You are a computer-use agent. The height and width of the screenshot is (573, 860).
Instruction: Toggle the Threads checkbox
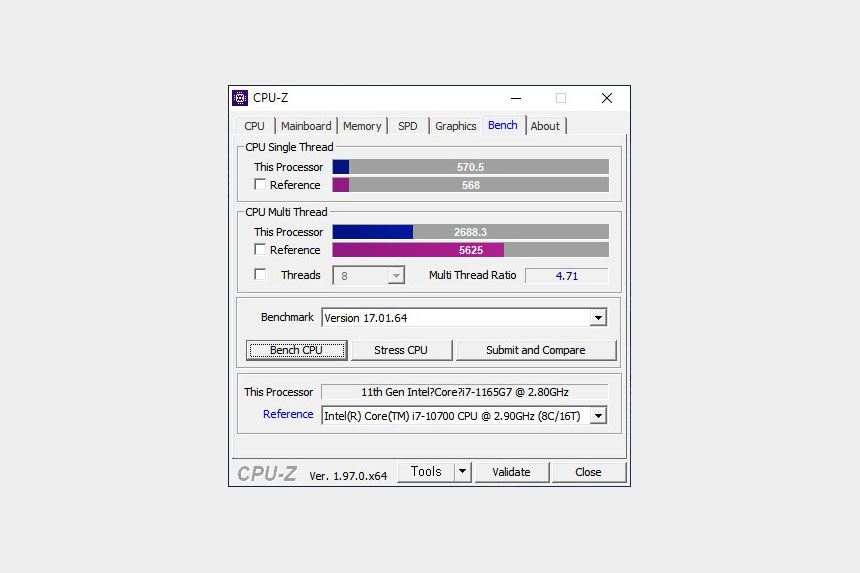[260, 274]
